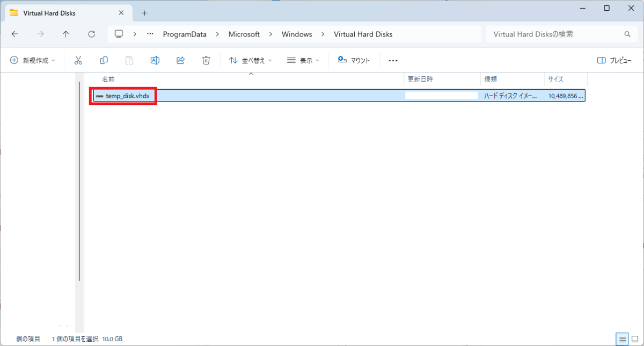Toggle the プレビュー preview pane

pos(614,61)
